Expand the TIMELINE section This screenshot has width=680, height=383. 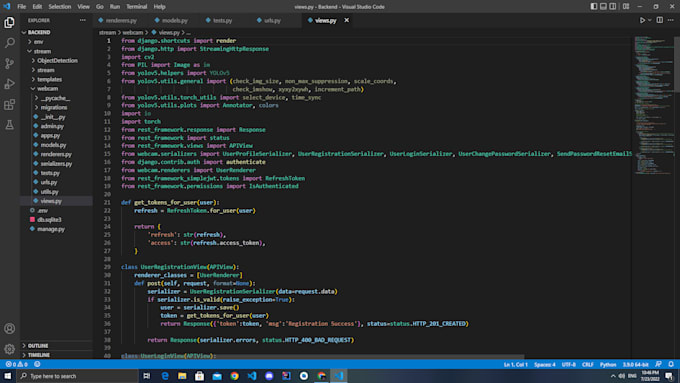click(39, 355)
